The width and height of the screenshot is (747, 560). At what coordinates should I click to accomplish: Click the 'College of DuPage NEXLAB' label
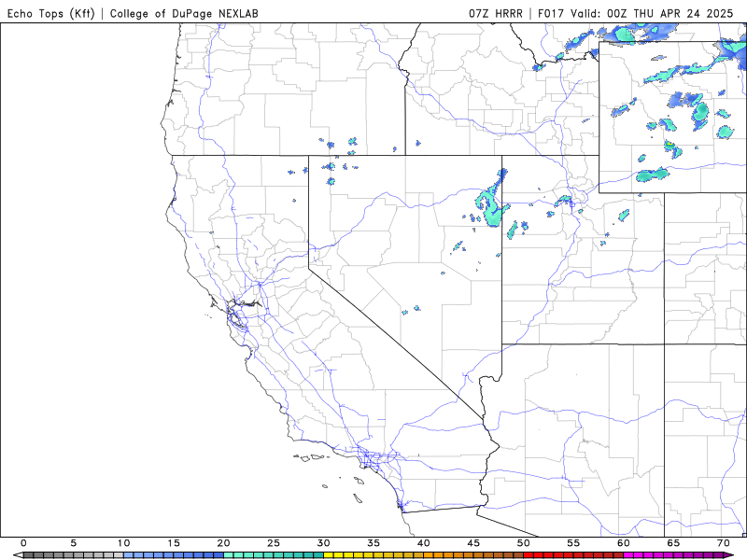coord(184,13)
